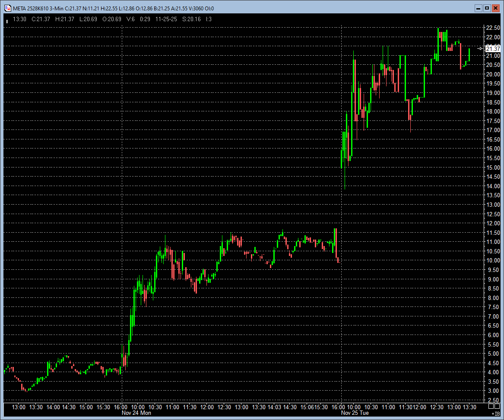Click the Nov 25 Tue date label
Viewport: 504px width, 420px height.
click(355, 413)
